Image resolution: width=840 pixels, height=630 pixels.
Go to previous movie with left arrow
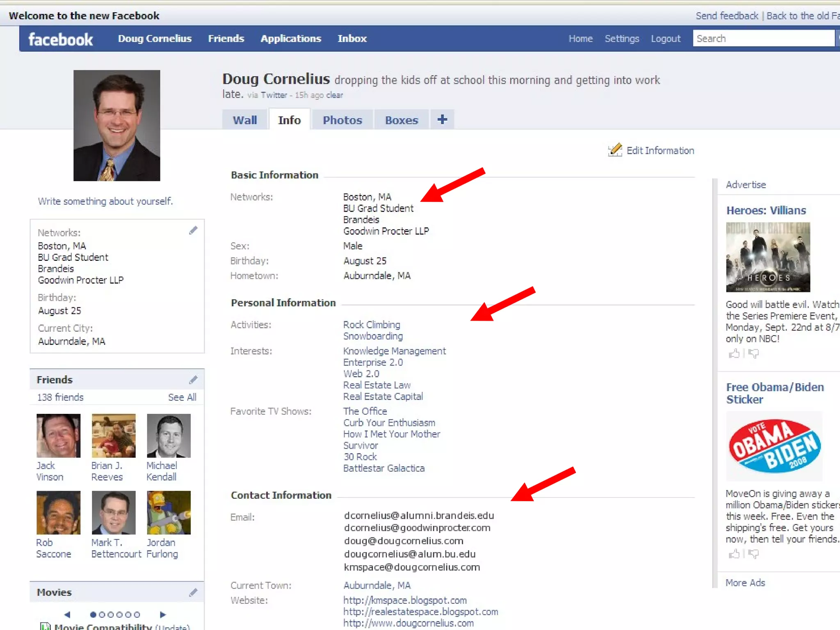pyautogui.click(x=68, y=614)
